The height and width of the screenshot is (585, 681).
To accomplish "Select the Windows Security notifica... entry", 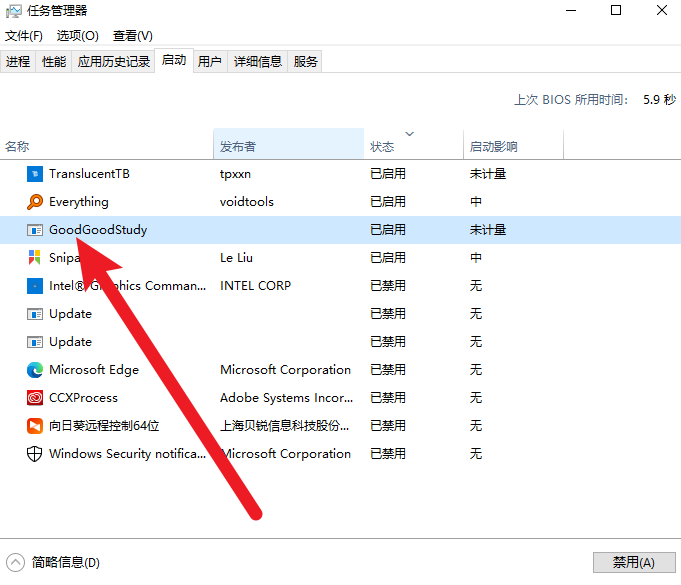I will tap(128, 454).
